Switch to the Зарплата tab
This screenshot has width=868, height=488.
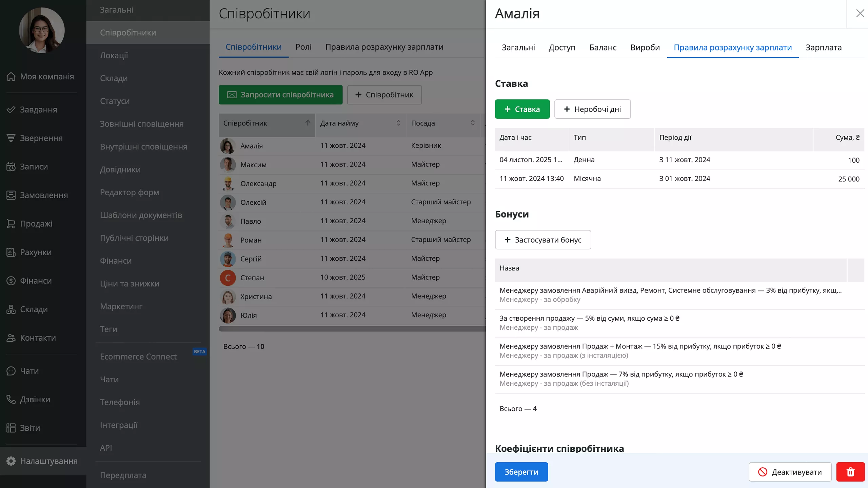(x=823, y=47)
